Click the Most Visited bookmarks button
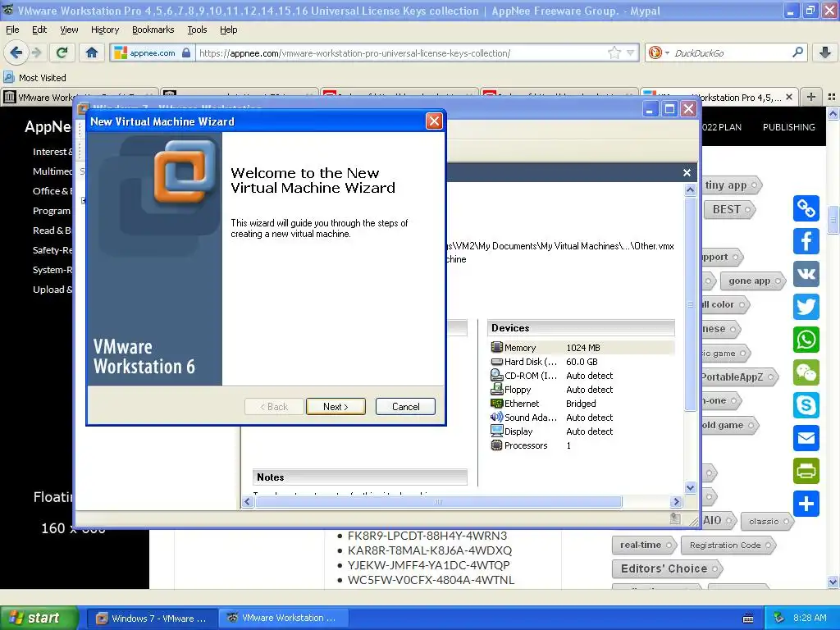The width and height of the screenshot is (840, 630). pyautogui.click(x=35, y=78)
